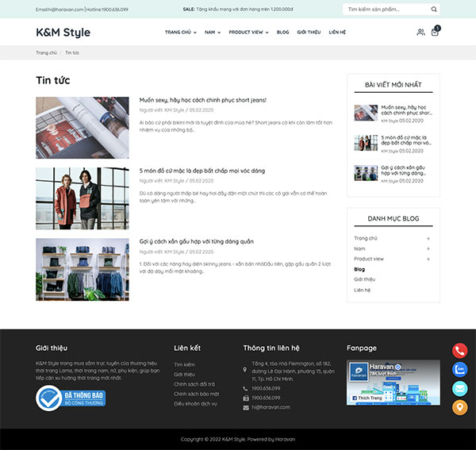Screen dimensions: 476x450
Task: Open Trang chủ in the header navigation
Action: pos(178,33)
